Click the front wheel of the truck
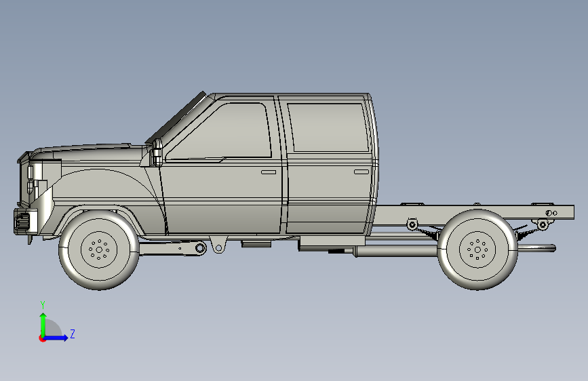Screen dimensions: 588x381 coord(99,249)
